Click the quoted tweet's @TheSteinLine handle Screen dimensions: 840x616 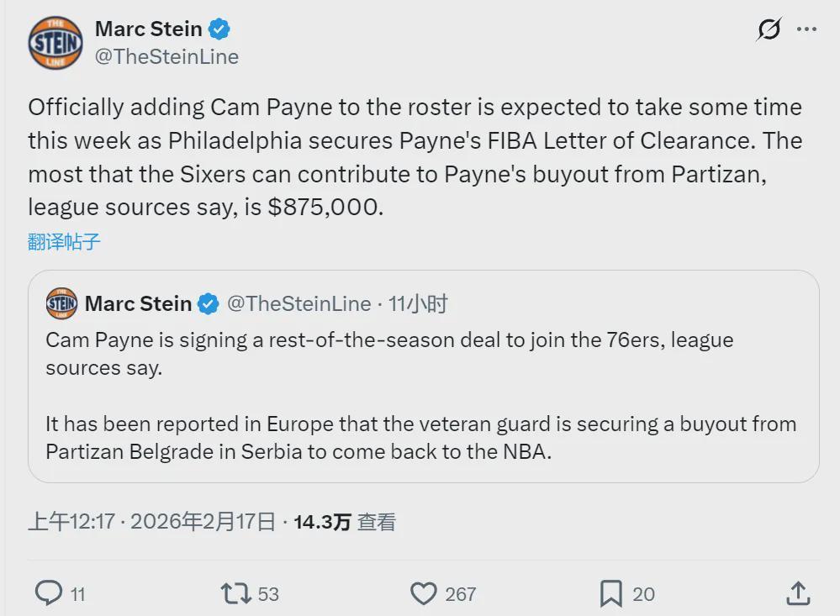point(298,303)
